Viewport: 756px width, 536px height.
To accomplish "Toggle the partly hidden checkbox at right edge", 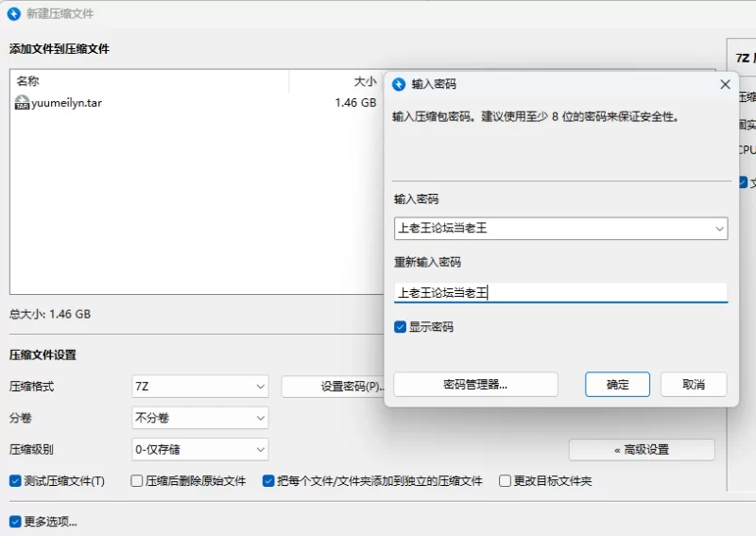I will (743, 182).
